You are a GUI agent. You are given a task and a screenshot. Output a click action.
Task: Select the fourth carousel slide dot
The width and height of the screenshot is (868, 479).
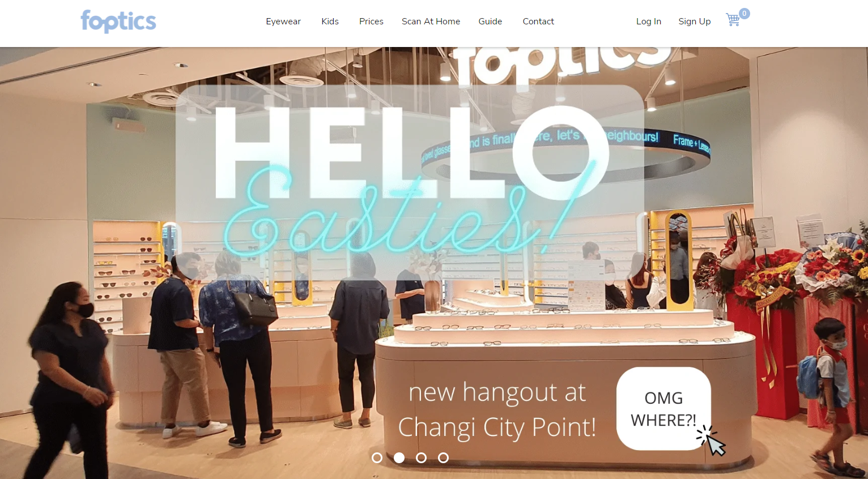pos(443,457)
